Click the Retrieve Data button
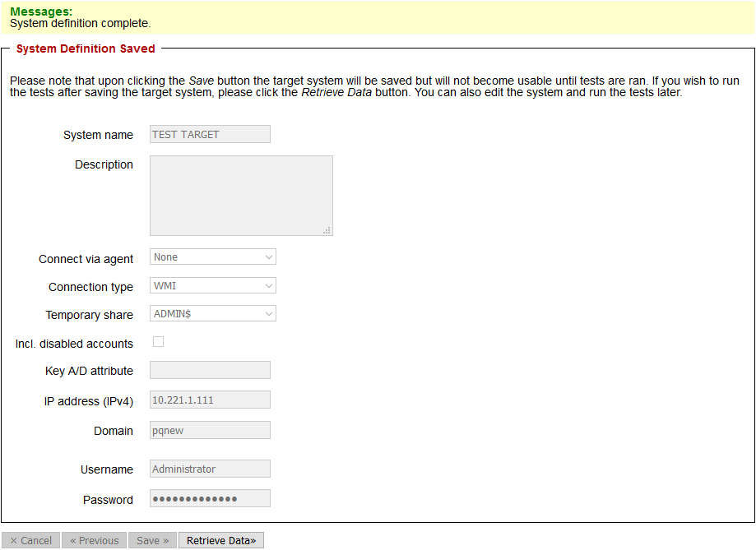 (x=220, y=540)
